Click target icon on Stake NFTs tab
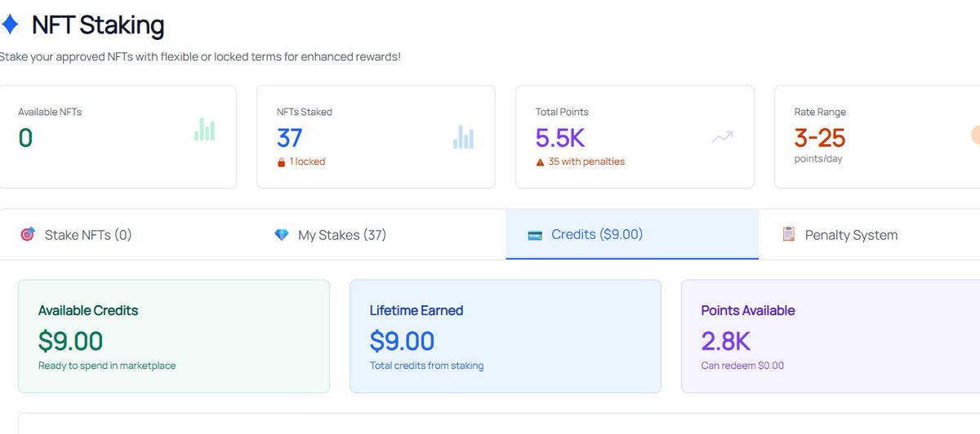This screenshot has width=980, height=434. point(28,235)
